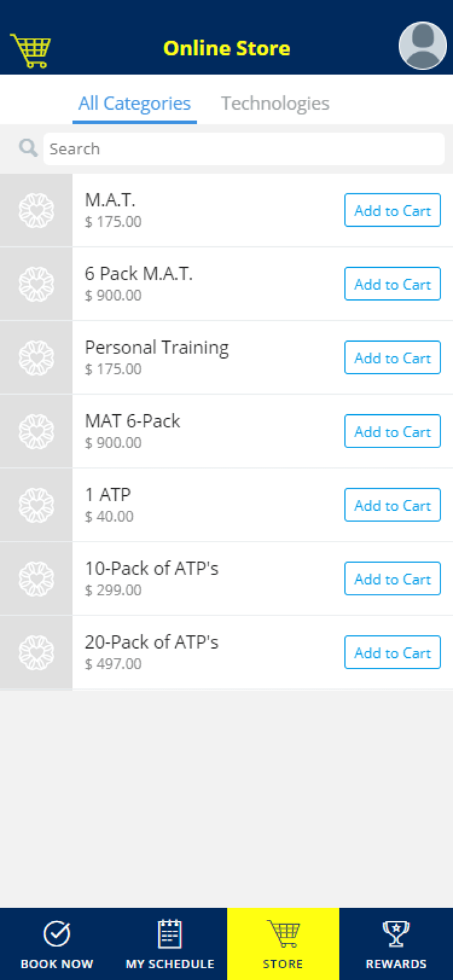This screenshot has width=453, height=980.
Task: Click the search magnifier icon
Action: coord(27,148)
